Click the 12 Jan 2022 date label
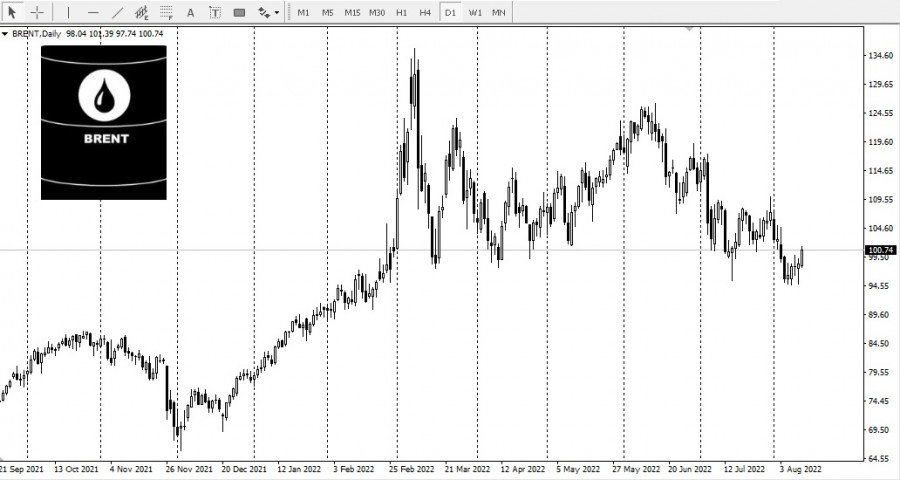Image resolution: width=900 pixels, height=480 pixels. point(299,469)
